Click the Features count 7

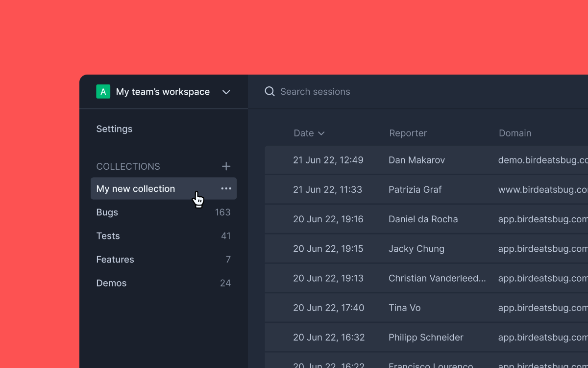click(x=228, y=260)
